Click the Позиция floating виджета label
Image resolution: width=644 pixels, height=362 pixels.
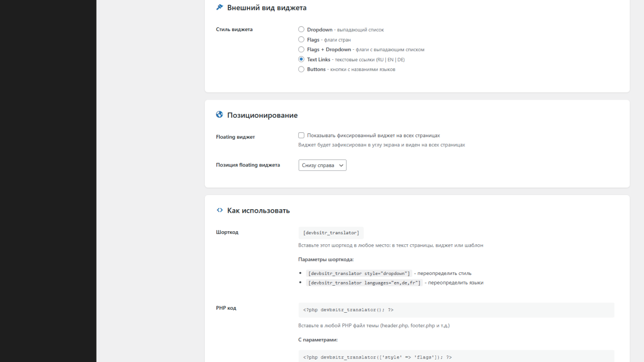click(248, 165)
